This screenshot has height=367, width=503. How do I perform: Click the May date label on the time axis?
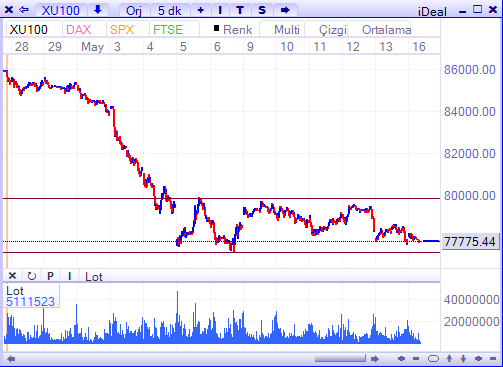[92, 47]
